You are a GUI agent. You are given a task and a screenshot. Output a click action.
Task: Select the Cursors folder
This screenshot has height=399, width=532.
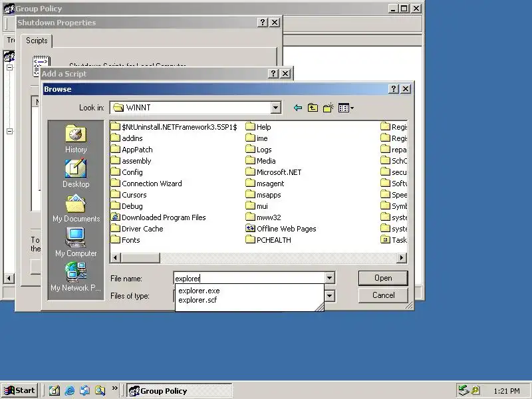click(x=129, y=195)
